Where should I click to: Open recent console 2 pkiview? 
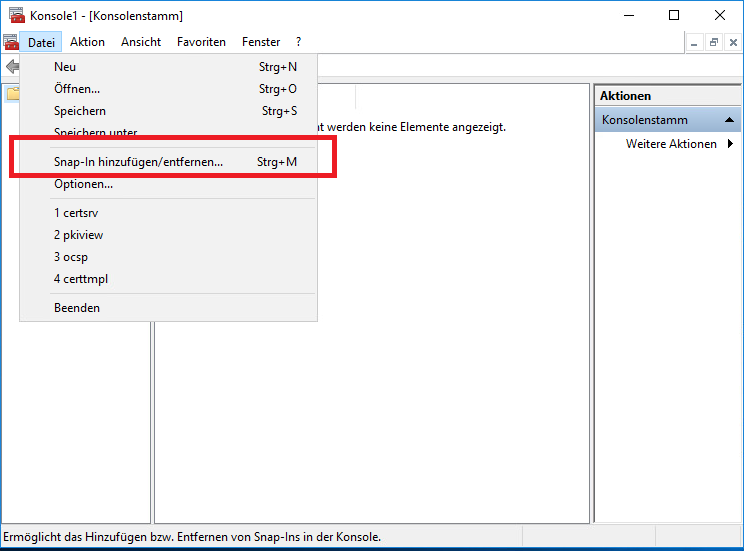[78, 235]
